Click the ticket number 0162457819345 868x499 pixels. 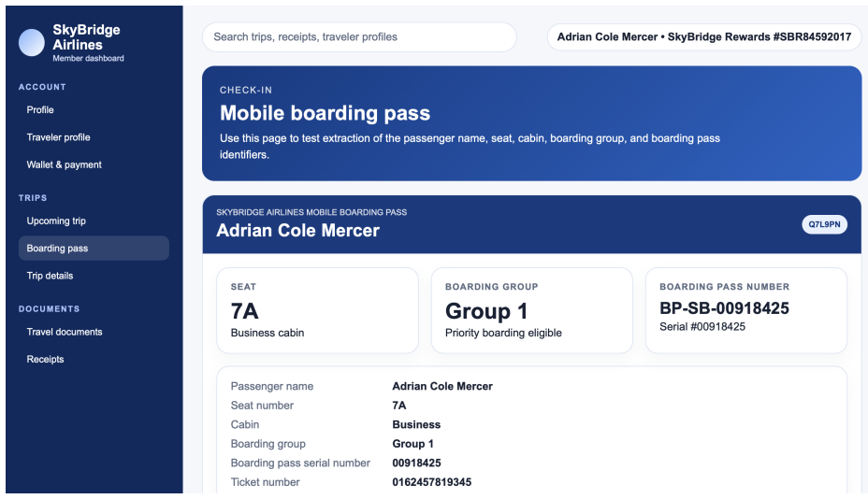432,482
